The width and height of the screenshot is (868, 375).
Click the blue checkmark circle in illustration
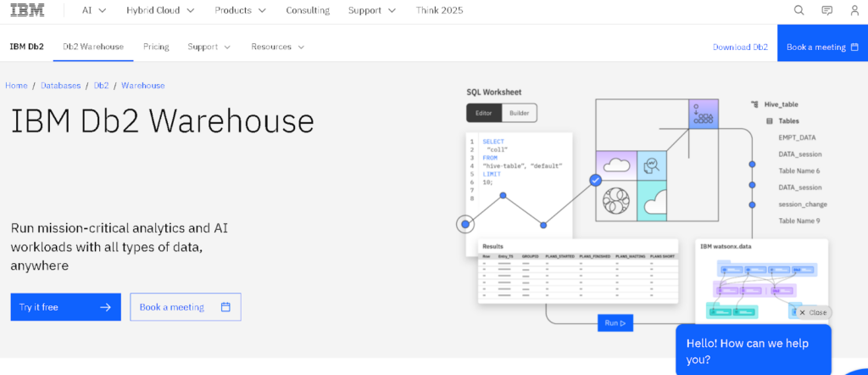pos(596,180)
